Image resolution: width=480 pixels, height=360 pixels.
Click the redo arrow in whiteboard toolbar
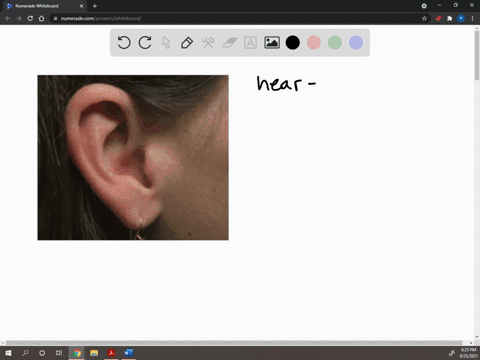[x=145, y=43]
